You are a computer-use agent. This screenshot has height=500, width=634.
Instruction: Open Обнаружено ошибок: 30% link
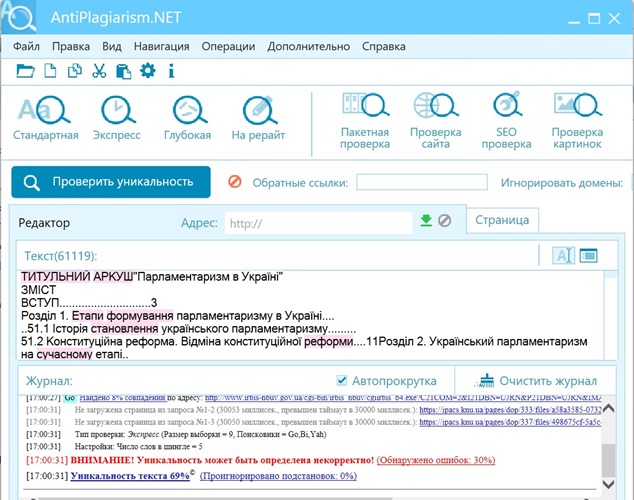pyautogui.click(x=436, y=460)
